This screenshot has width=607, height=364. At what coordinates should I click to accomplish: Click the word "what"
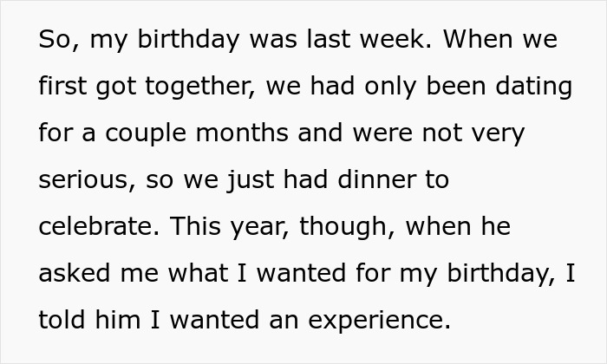200,275
